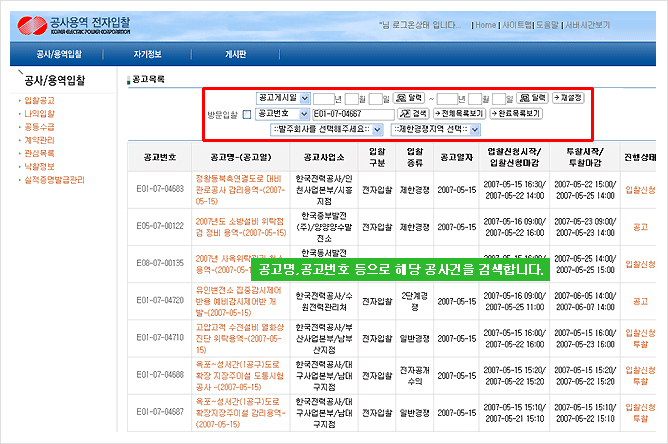Open notice 옥포~성서간 도로확장지장주이설 감리용역
Image resolution: width=668 pixels, height=444 pixels.
(x=240, y=413)
